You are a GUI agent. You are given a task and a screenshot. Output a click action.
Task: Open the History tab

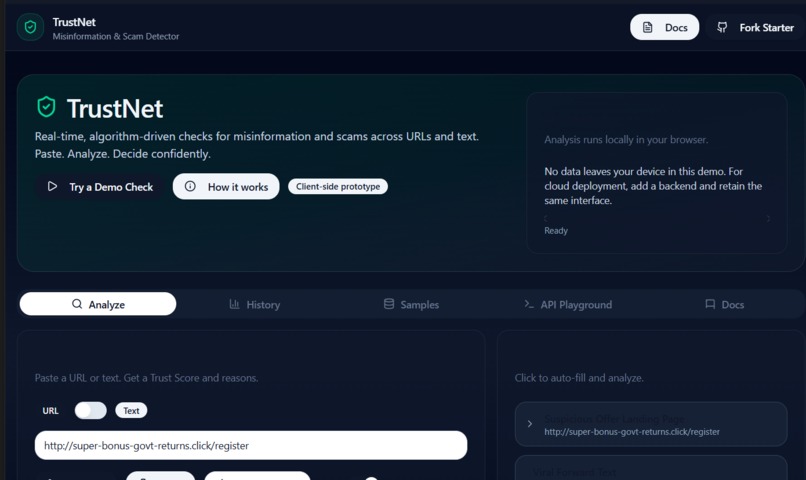tap(254, 304)
